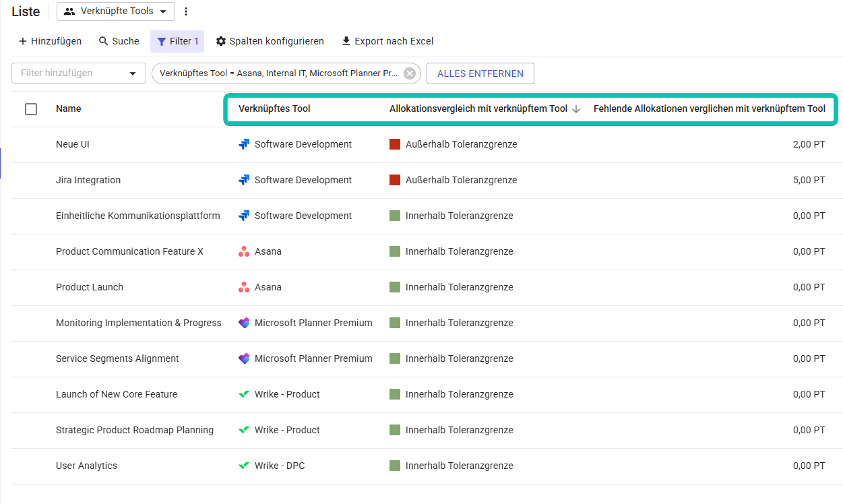Click ALLES ENTFERNEN button
Screen dimensions: 843x504
(x=480, y=73)
